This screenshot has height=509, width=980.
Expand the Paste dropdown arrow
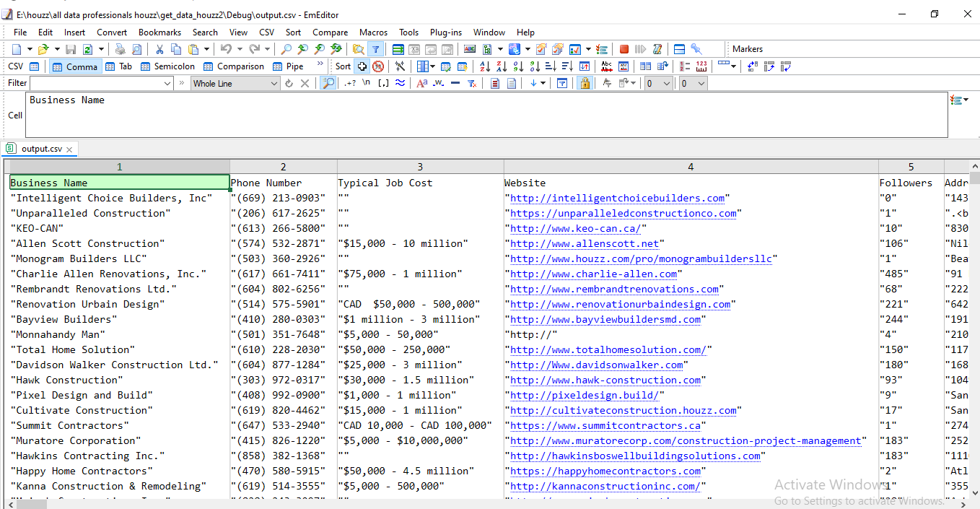pyautogui.click(x=208, y=48)
